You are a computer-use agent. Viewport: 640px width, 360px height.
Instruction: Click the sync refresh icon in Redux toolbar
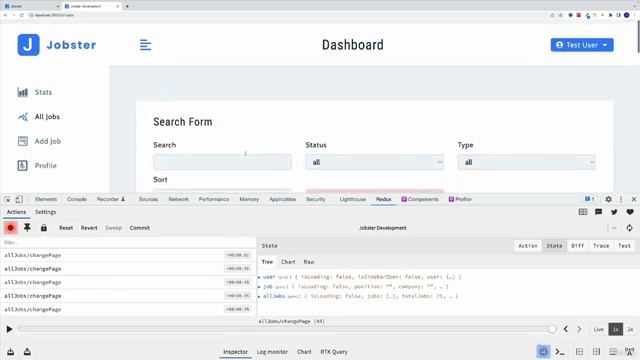(x=629, y=228)
